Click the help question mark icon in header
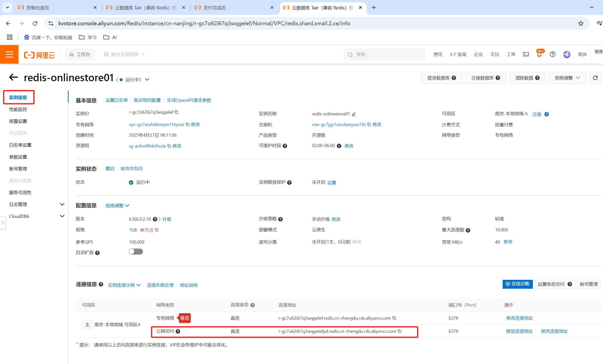This screenshot has height=364, width=603. pos(552,54)
